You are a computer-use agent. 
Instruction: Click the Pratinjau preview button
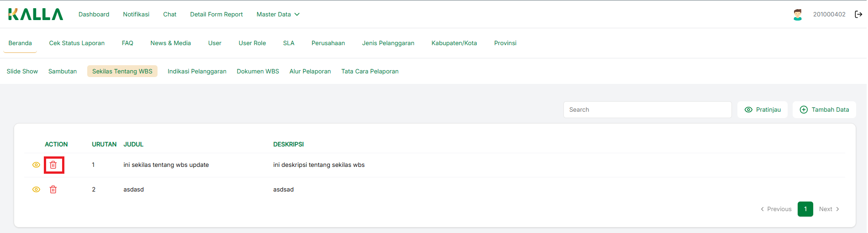point(762,110)
